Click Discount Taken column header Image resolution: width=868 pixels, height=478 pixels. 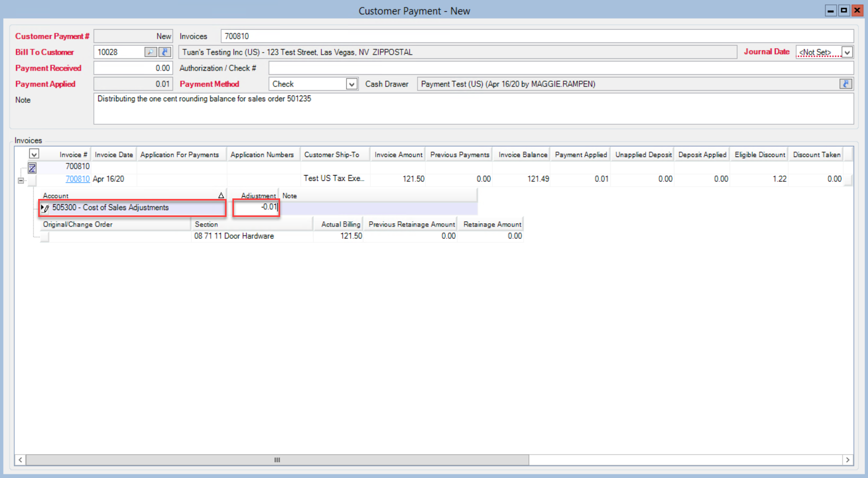pyautogui.click(x=817, y=154)
